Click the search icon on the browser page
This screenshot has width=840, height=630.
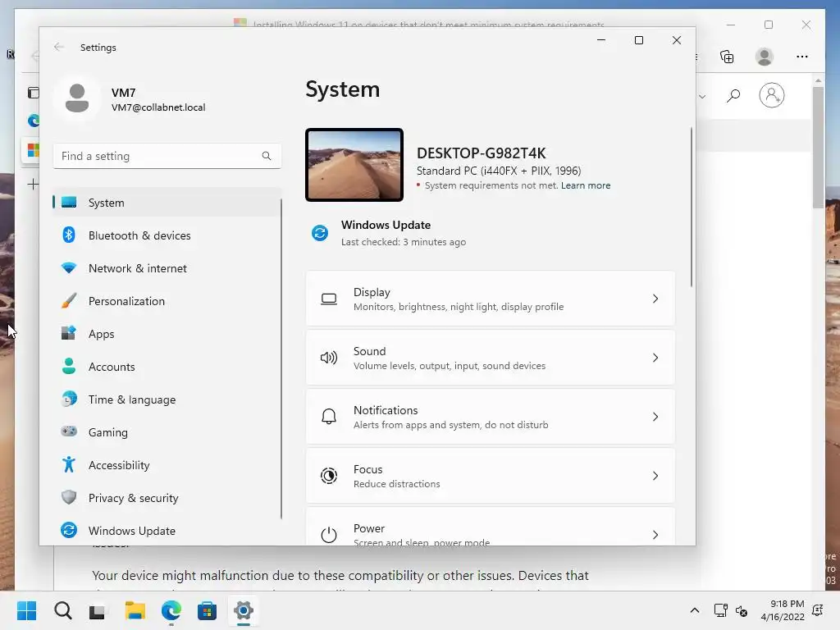[733, 95]
